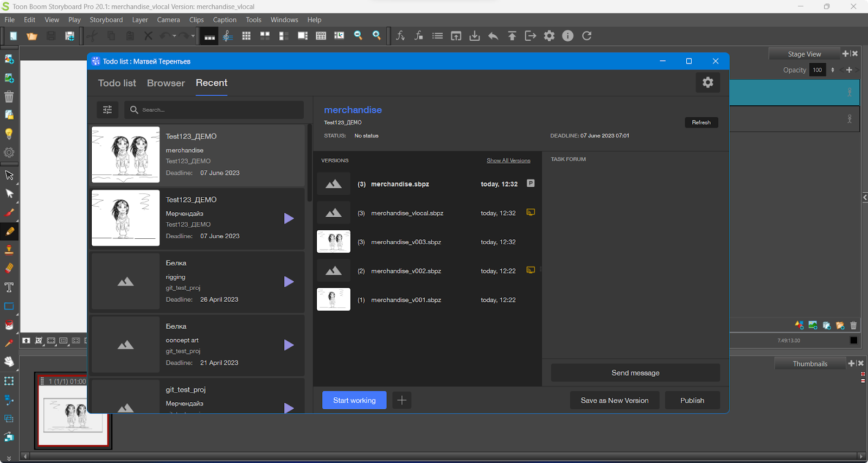The width and height of the screenshot is (868, 463).
Task: Click the Send message button
Action: (x=635, y=373)
